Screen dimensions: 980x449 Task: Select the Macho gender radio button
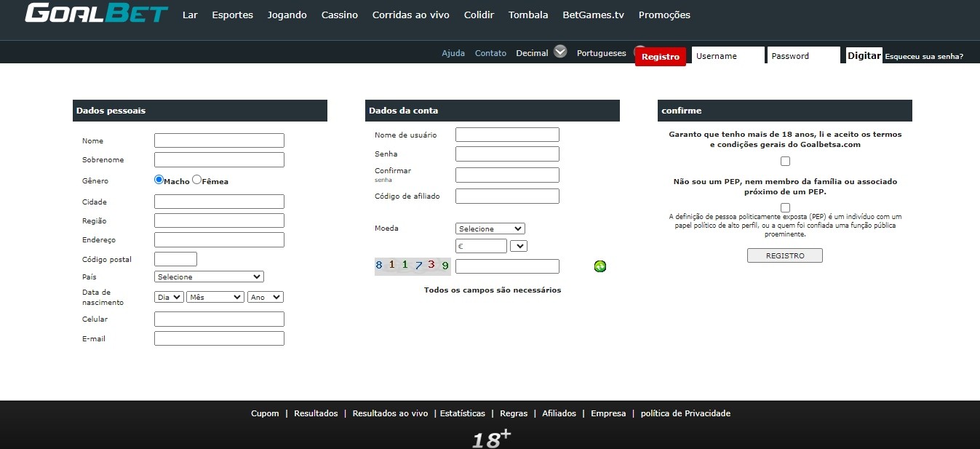click(x=158, y=179)
